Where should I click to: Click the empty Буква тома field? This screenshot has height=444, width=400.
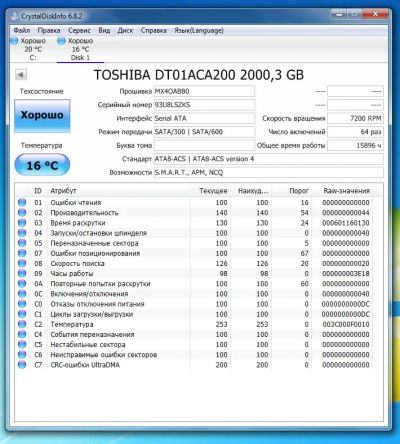(x=204, y=145)
